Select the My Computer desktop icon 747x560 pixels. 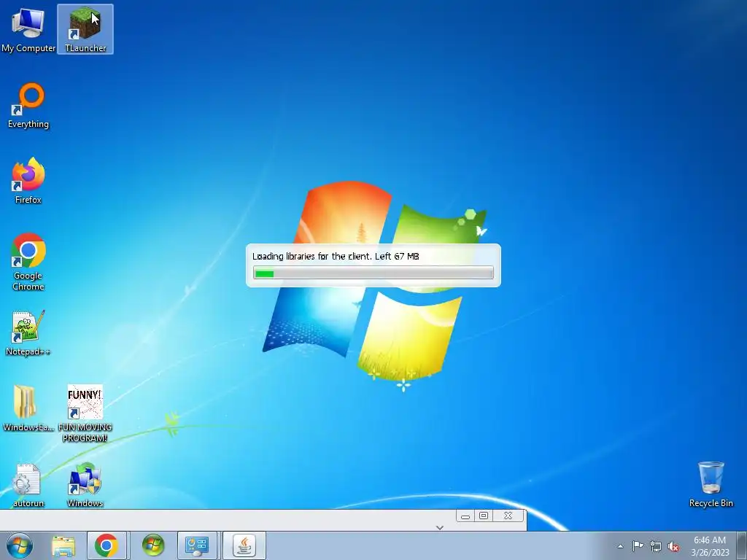pyautogui.click(x=28, y=29)
